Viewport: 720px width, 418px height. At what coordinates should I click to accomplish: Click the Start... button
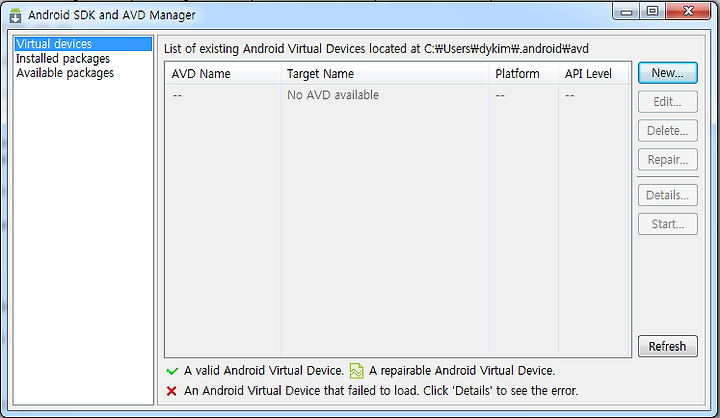pos(668,224)
